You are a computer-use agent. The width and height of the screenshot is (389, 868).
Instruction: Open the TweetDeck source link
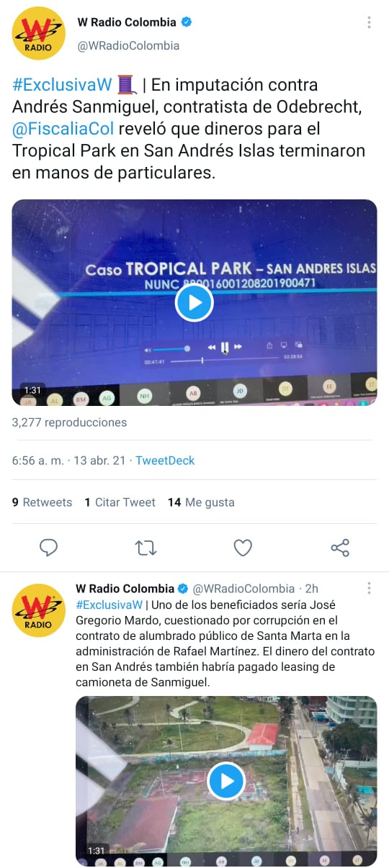[165, 461]
